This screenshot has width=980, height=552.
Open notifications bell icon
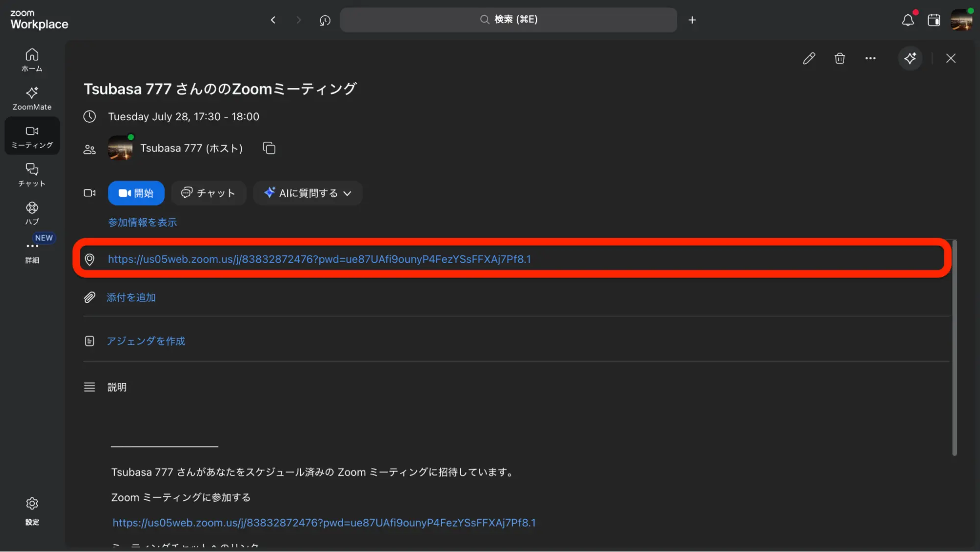[908, 20]
